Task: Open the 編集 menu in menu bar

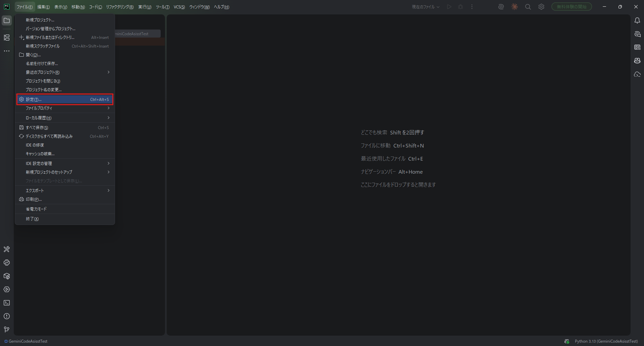Action: point(43,7)
